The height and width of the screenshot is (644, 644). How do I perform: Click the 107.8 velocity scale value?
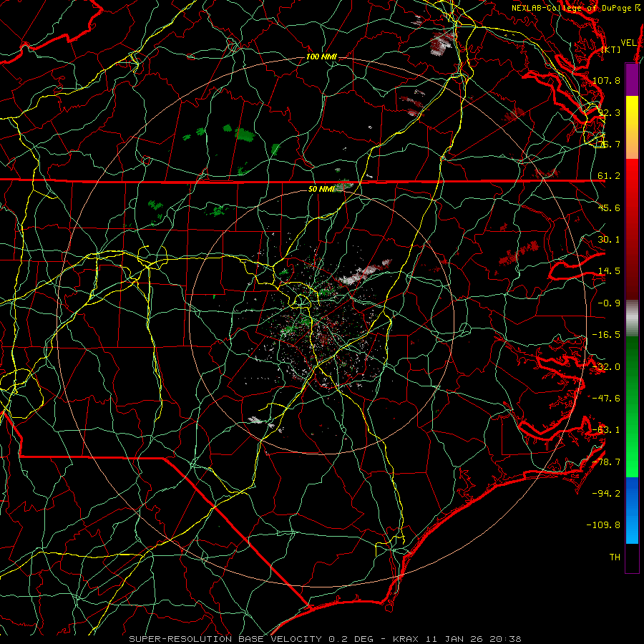tap(606, 80)
